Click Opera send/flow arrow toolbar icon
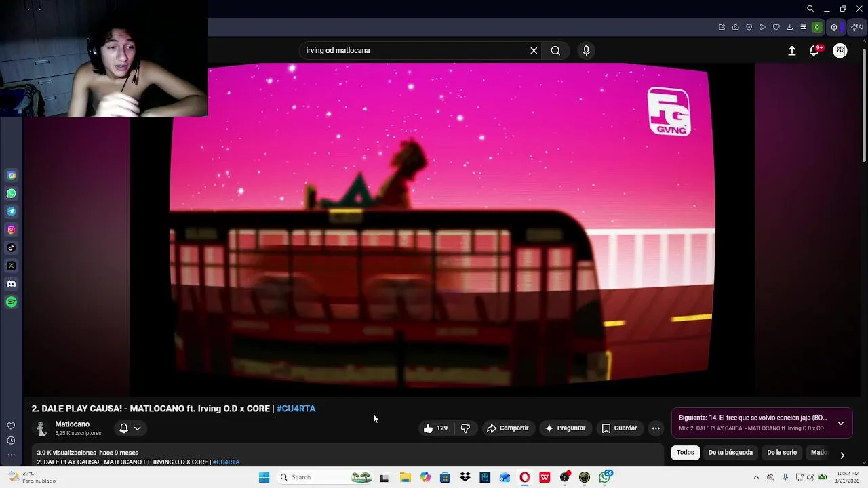The height and width of the screenshot is (488, 868). coord(763,27)
